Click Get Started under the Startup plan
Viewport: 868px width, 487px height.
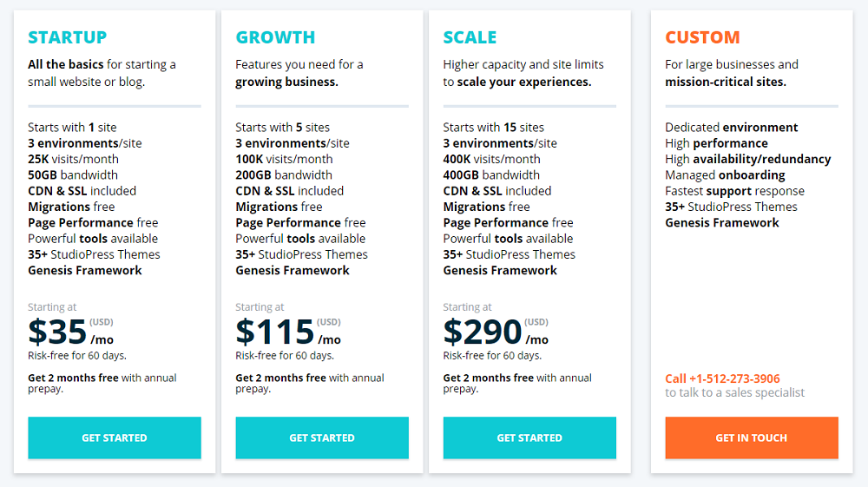(x=114, y=438)
